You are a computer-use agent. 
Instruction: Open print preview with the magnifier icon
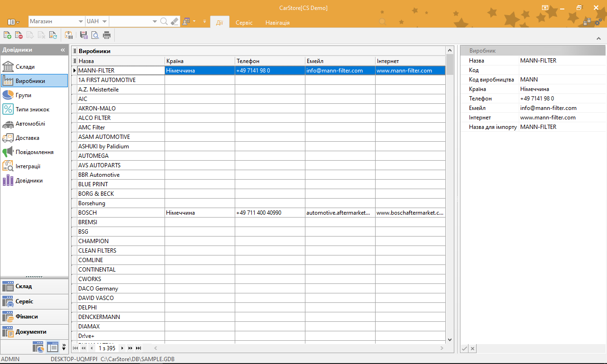pyautogui.click(x=95, y=35)
